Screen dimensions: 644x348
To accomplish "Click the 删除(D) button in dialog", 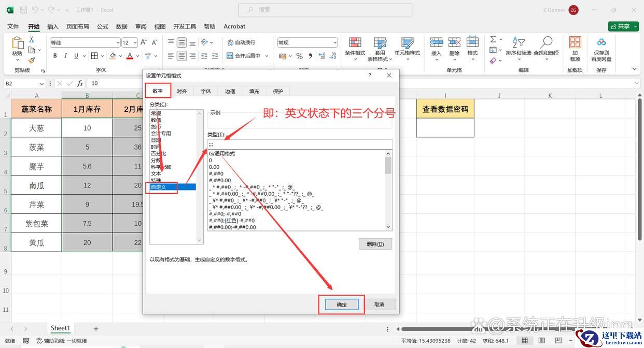I will [375, 244].
